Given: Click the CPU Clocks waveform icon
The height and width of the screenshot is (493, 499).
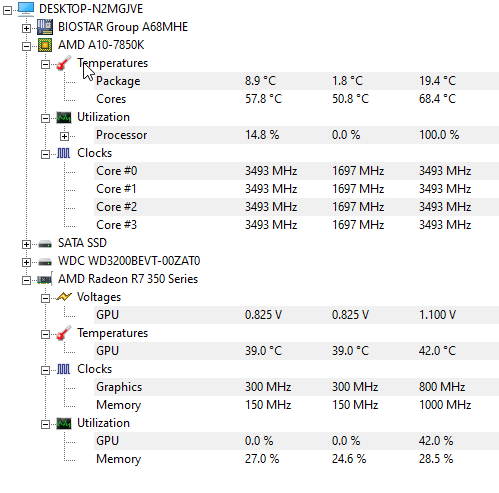Looking at the screenshot, I should pyautogui.click(x=63, y=153).
